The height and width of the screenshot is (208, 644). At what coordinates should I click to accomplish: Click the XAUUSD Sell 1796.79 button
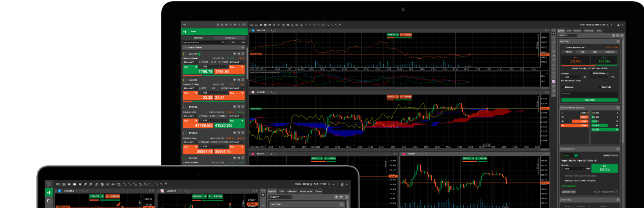point(198,70)
